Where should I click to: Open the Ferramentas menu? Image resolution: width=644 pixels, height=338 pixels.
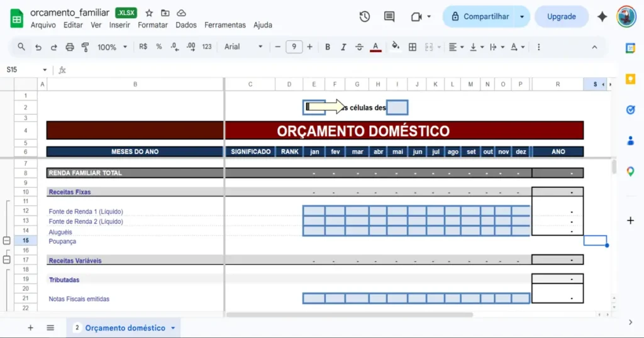(x=225, y=25)
